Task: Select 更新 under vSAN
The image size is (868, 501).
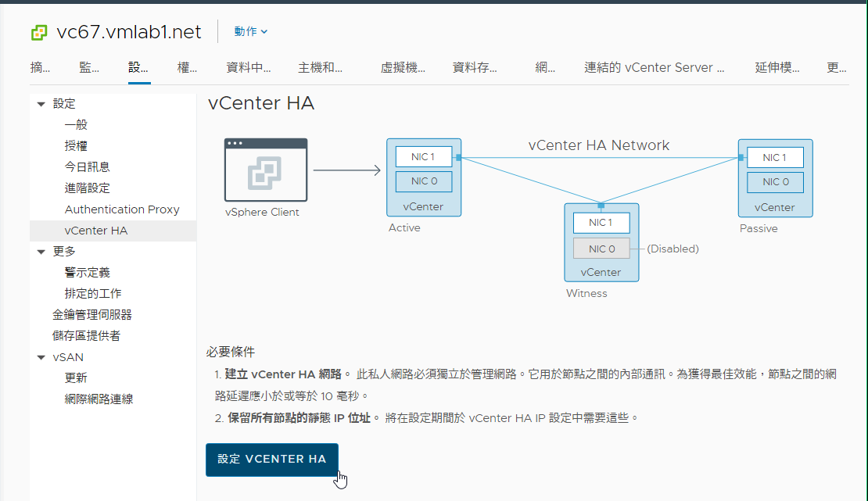Action: point(76,378)
